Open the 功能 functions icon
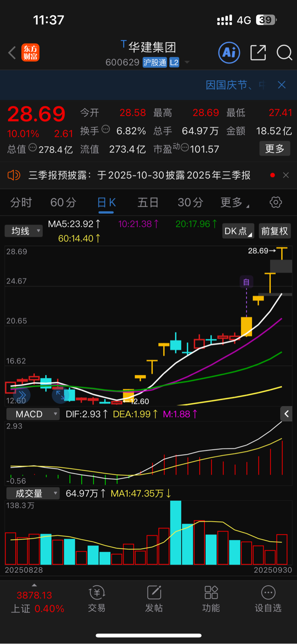Image resolution: width=297 pixels, height=644 pixels. tap(211, 599)
